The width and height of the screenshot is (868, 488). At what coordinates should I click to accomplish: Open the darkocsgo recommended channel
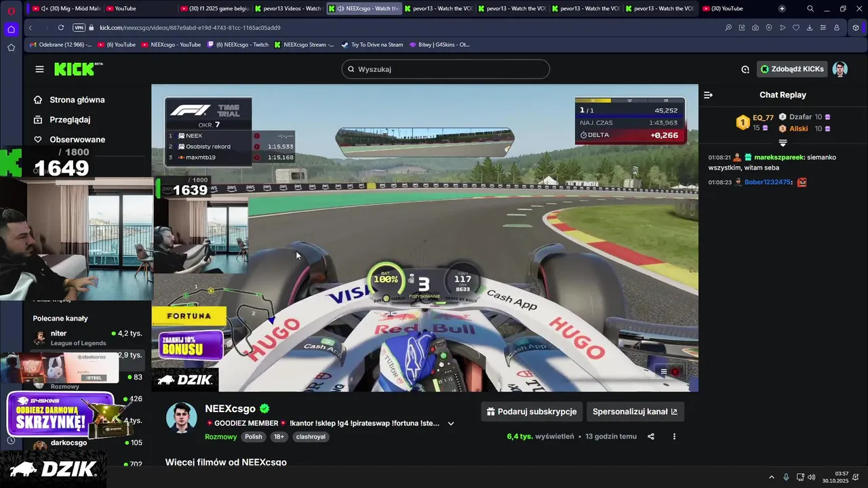[87, 443]
